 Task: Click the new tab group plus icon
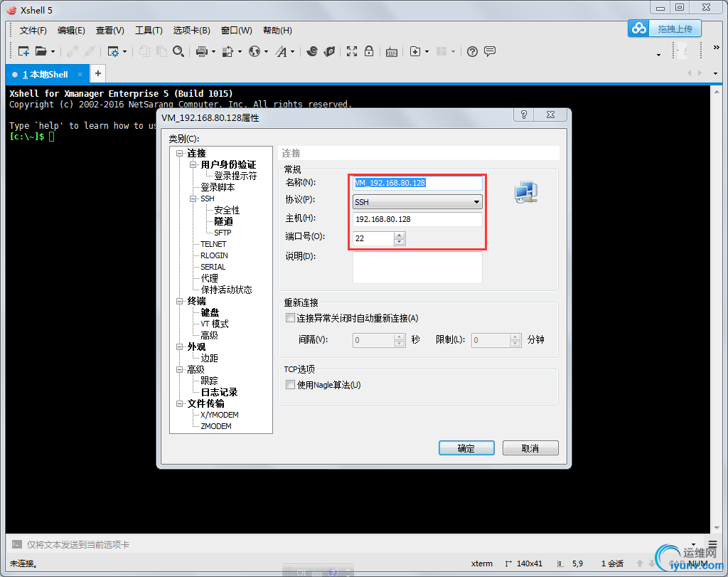click(x=415, y=51)
